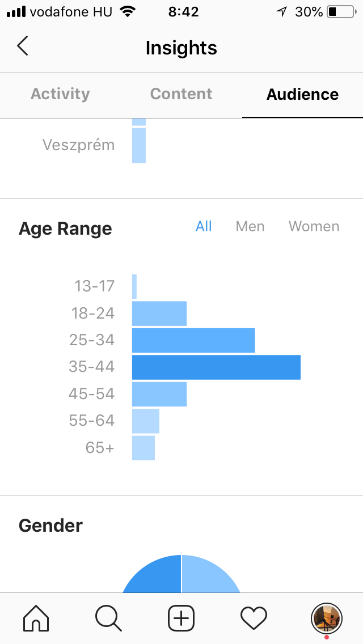Image resolution: width=363 pixels, height=644 pixels.
Task: Select the Women audience filter
Action: (314, 226)
